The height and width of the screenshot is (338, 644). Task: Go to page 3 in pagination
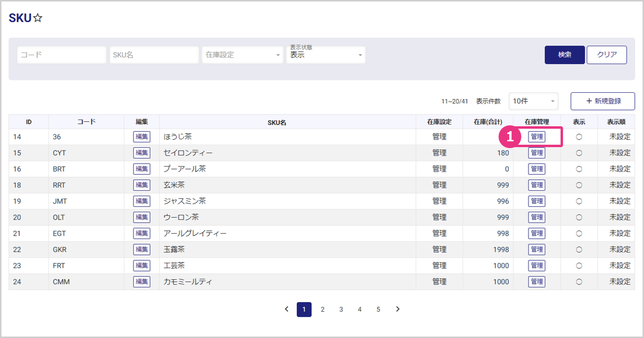point(341,309)
